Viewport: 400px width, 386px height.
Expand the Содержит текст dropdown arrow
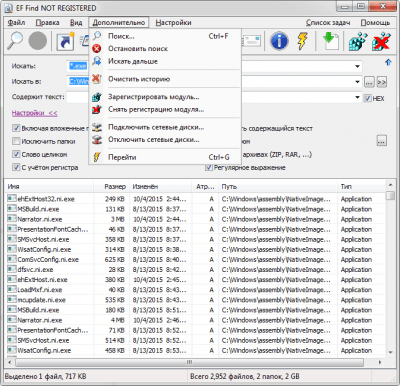pos(357,97)
